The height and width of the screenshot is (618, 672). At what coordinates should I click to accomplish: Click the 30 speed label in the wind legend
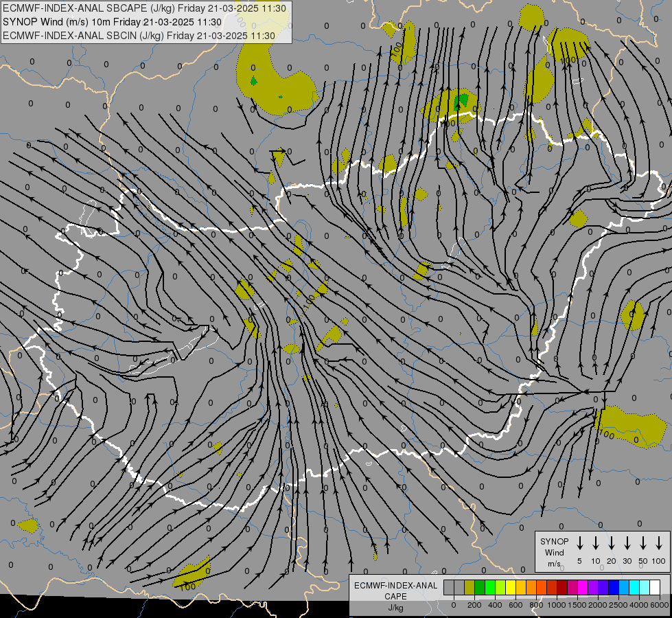[x=627, y=561]
